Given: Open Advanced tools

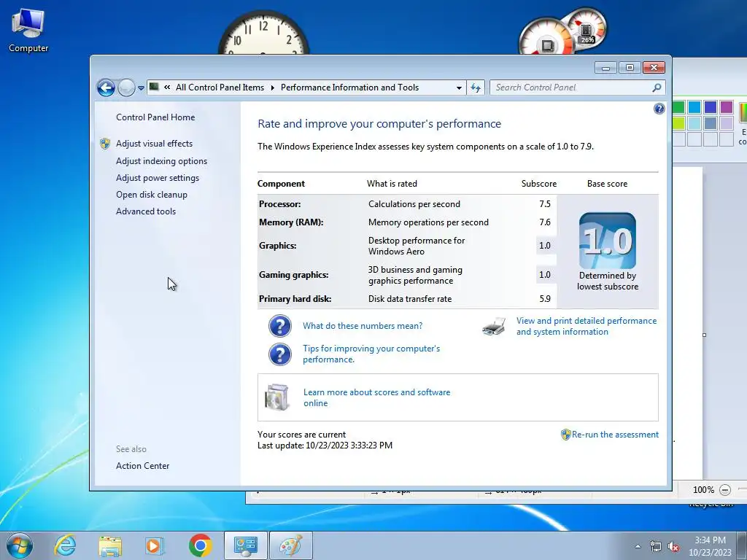Looking at the screenshot, I should [x=146, y=211].
